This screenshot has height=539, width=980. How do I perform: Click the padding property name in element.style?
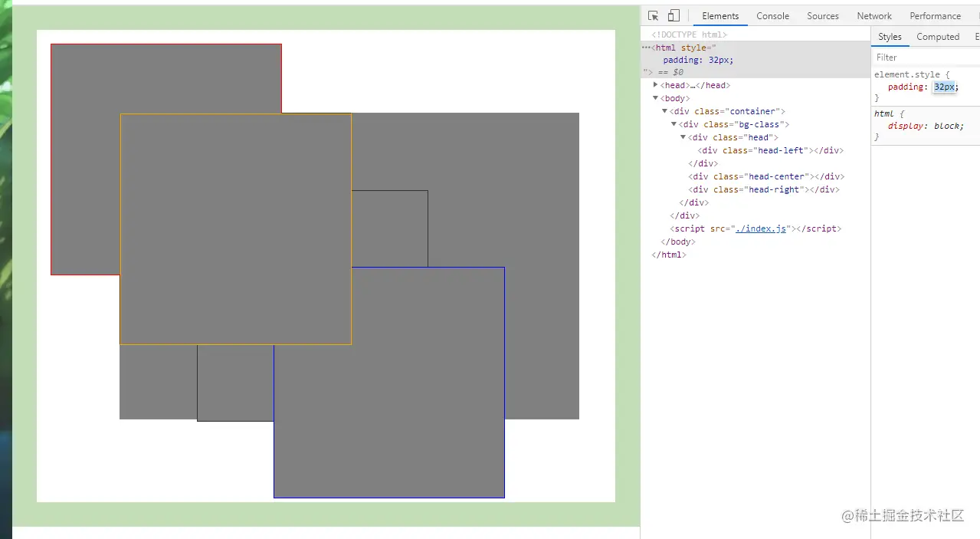tap(906, 87)
